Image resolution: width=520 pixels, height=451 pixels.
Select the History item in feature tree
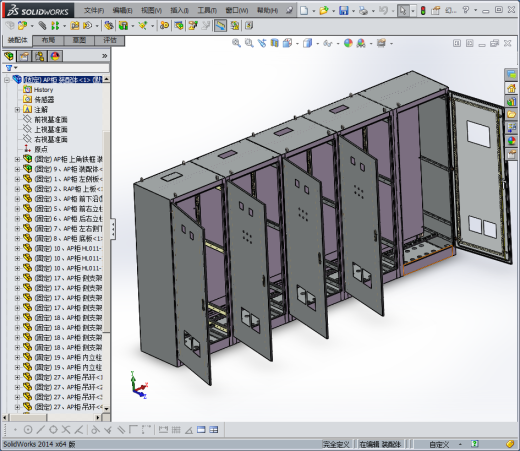[x=43, y=90]
